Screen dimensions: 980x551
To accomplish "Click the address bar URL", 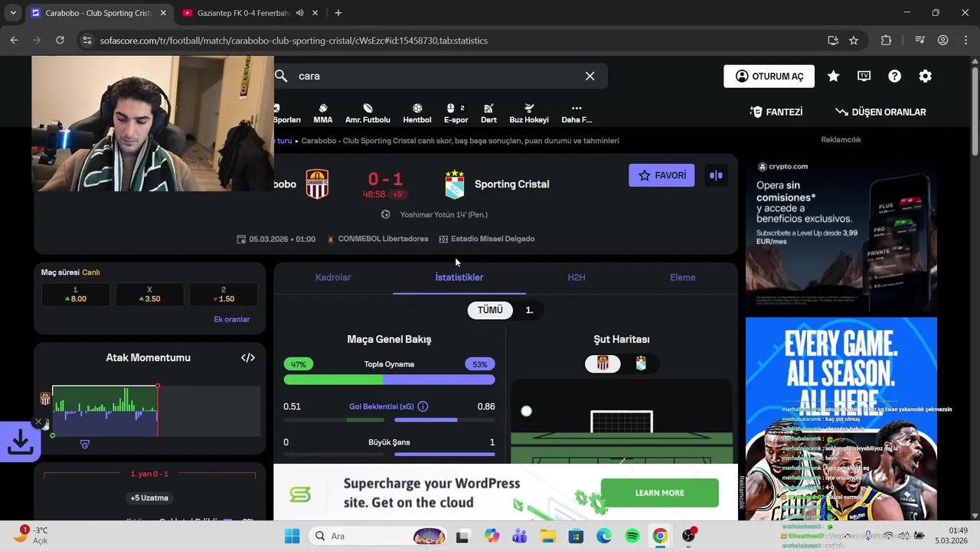I will click(x=293, y=41).
